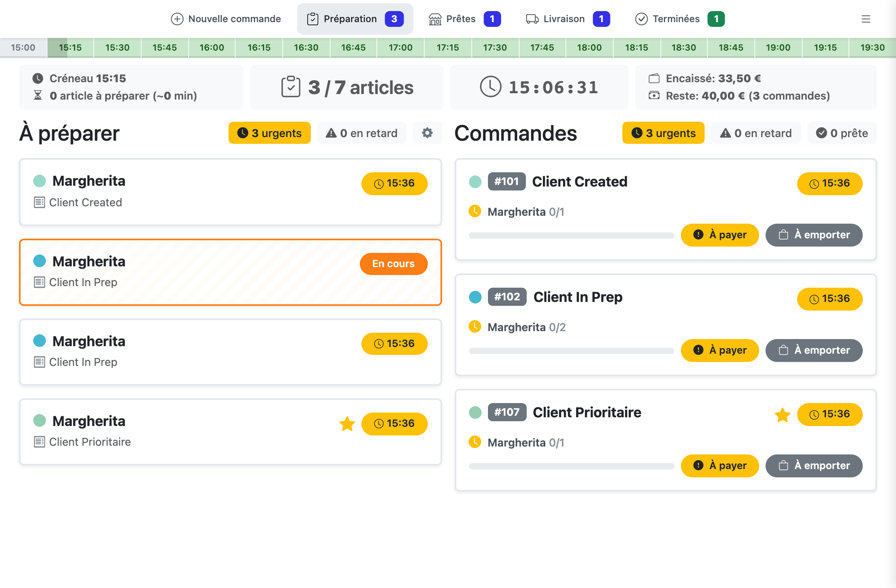
Task: Click À payer on order #102
Action: (x=720, y=350)
